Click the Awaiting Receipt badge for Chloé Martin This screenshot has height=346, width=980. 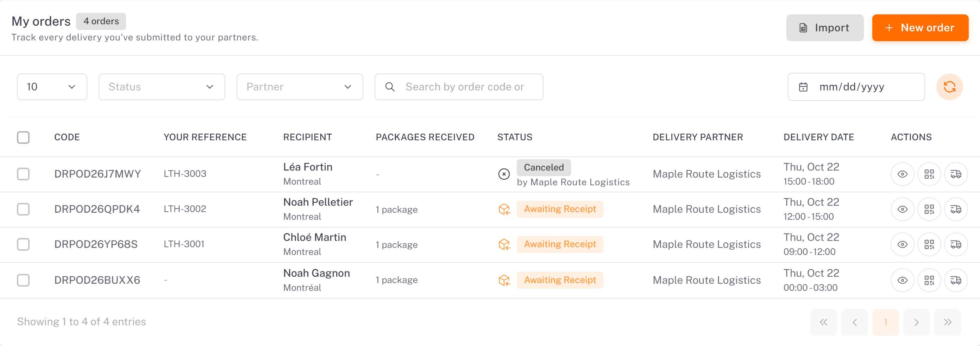[560, 244]
